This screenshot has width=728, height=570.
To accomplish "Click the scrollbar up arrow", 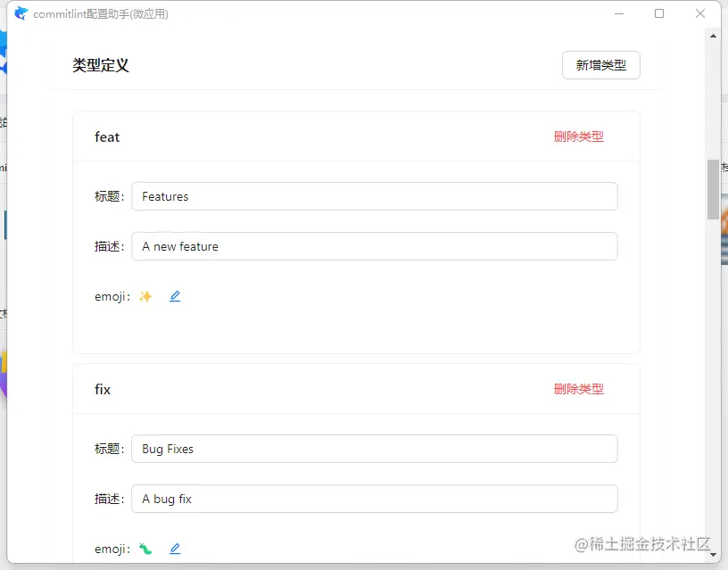I will point(713,36).
